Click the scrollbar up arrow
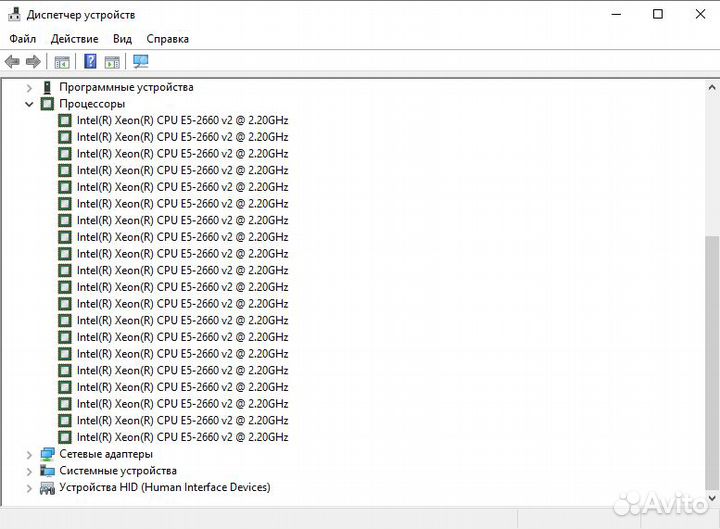The image size is (720, 529). point(712,87)
